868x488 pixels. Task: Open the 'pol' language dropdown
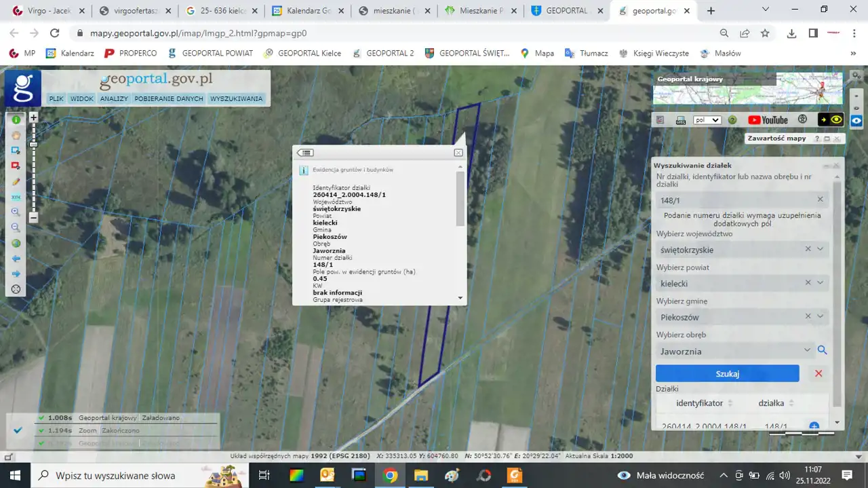coord(707,120)
